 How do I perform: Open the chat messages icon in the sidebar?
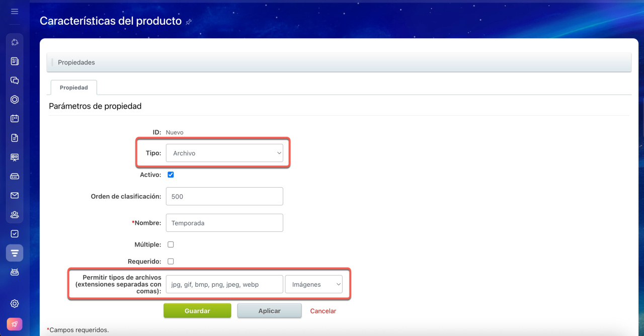click(x=15, y=80)
